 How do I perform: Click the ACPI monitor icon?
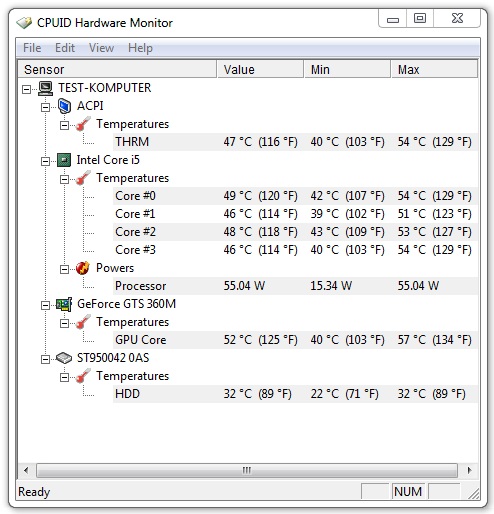click(64, 106)
